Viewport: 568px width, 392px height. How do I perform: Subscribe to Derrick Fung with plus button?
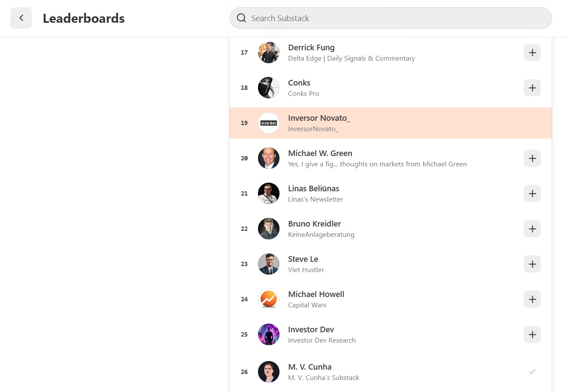click(x=532, y=52)
